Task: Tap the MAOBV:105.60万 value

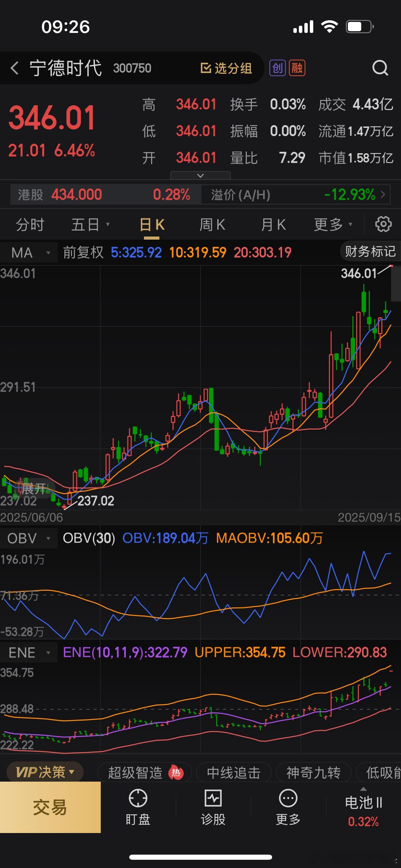Action: point(269,538)
